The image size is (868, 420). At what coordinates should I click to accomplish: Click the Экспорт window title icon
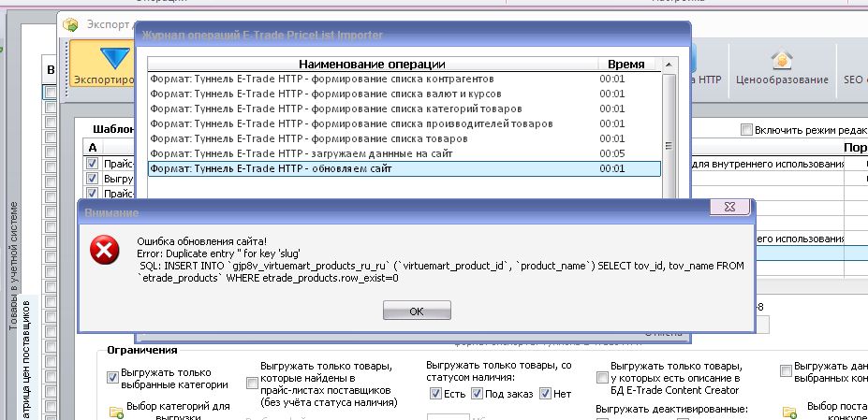click(70, 24)
